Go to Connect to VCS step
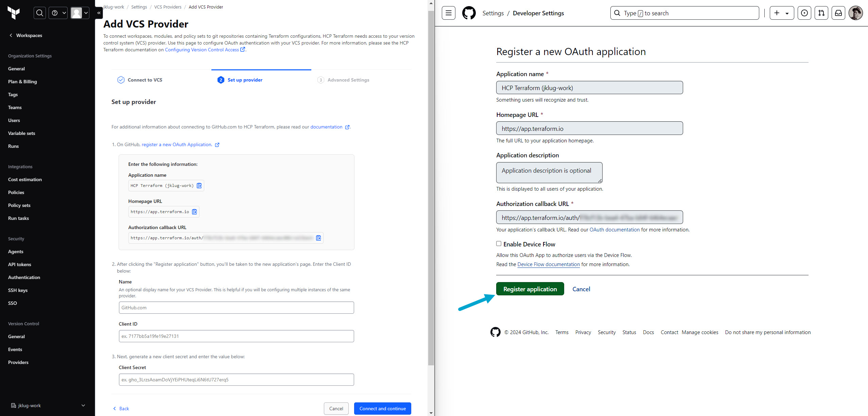Image resolution: width=868 pixels, height=416 pixels. click(145, 80)
